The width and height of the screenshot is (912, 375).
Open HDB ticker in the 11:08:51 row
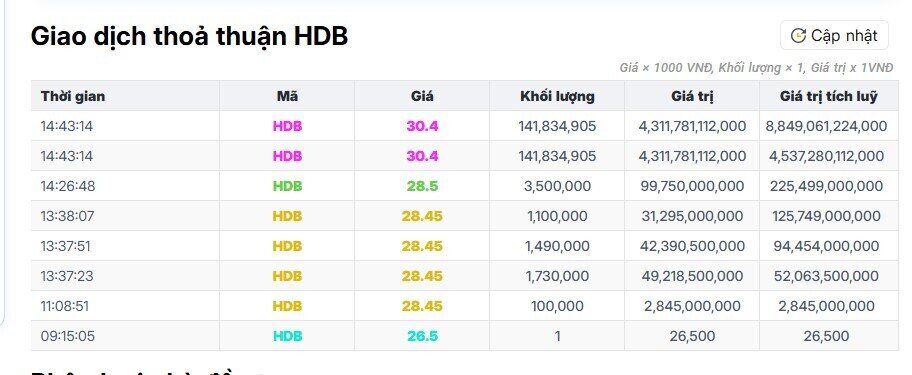(287, 306)
